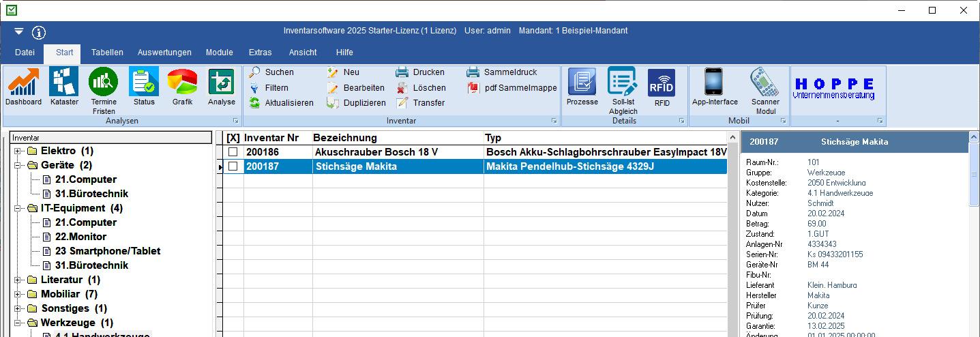Image resolution: width=980 pixels, height=337 pixels.
Task: Click the Serien-Nr value Ks 09433201155
Action: click(835, 254)
